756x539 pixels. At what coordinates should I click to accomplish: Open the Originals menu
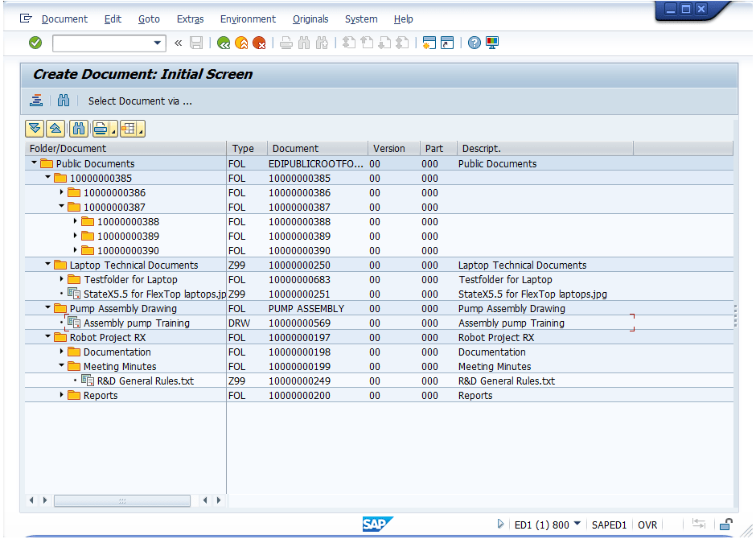(310, 19)
